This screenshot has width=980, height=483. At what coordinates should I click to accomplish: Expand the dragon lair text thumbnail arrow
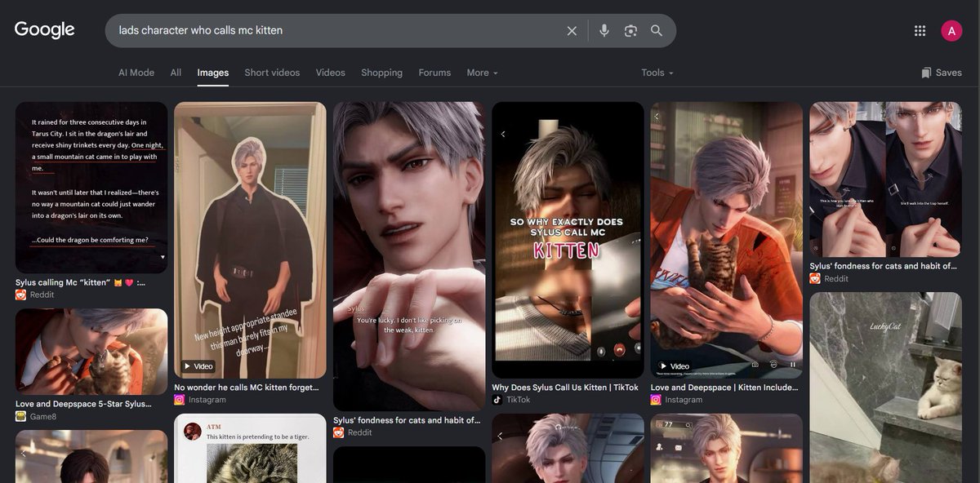(x=162, y=257)
